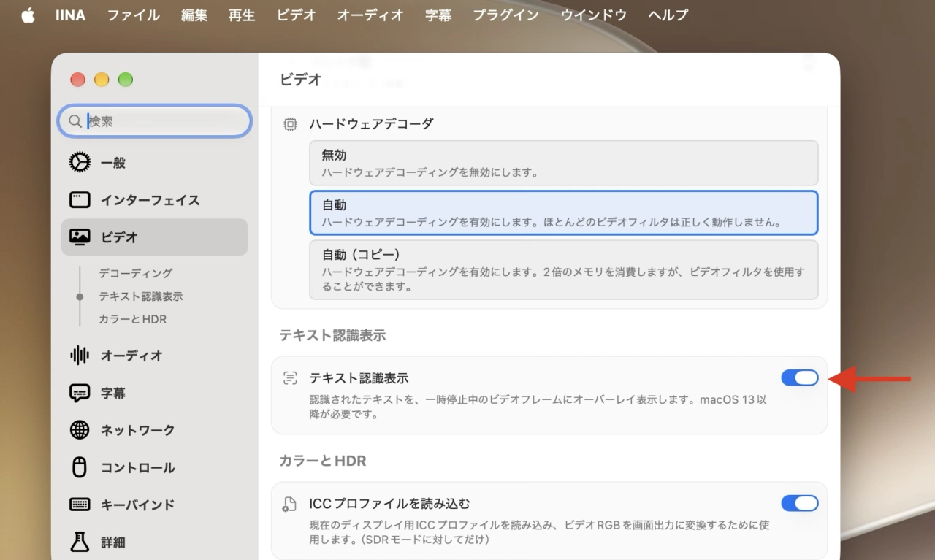This screenshot has height=560, width=935.
Task: Open the オーディオ waveform icon
Action: click(x=80, y=356)
